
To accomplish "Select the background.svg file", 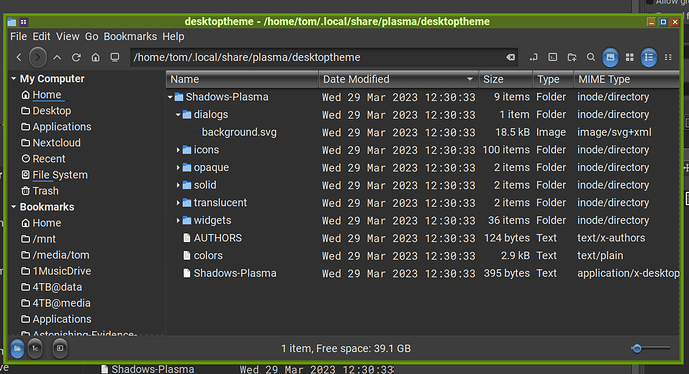I will coord(239,132).
